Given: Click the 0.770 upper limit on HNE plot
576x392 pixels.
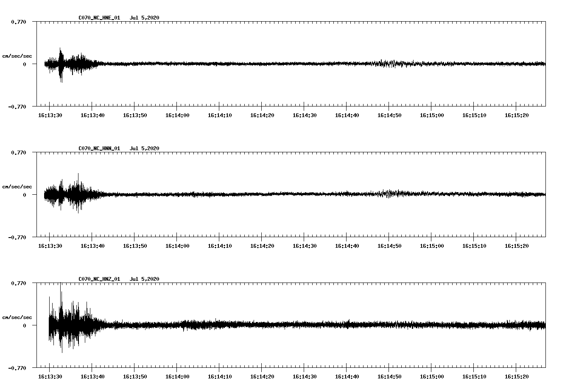Looking at the screenshot, I should point(19,22).
